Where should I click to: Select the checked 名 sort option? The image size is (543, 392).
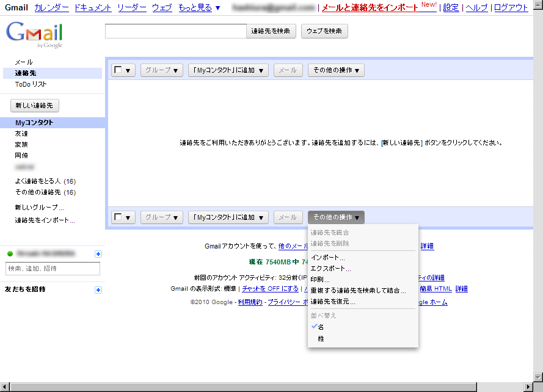point(321,327)
